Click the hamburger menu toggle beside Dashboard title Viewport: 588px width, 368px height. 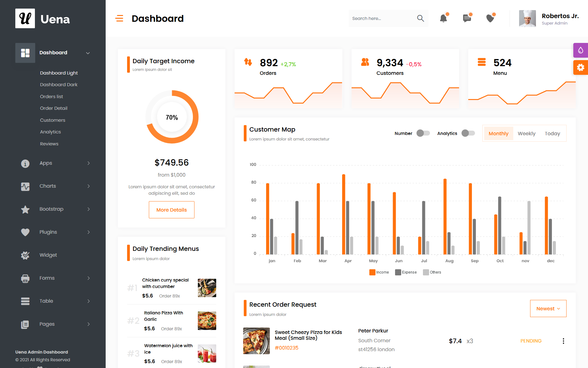click(x=119, y=18)
